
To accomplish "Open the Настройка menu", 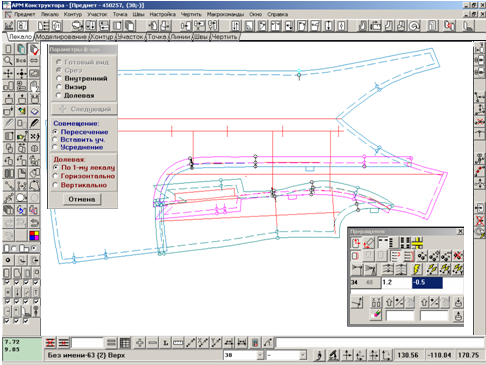I will coord(162,14).
